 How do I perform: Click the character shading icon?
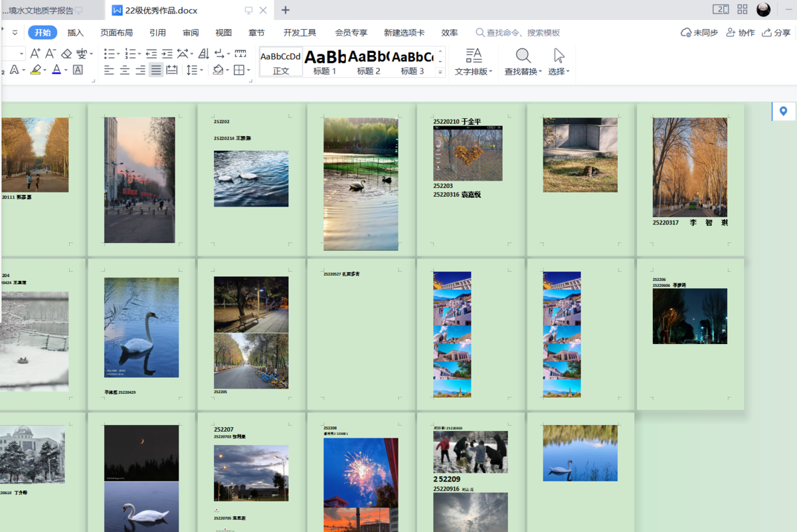click(78, 70)
